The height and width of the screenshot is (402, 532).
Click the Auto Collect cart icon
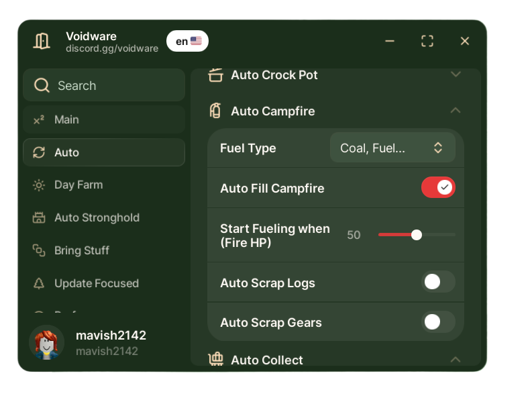(x=215, y=360)
